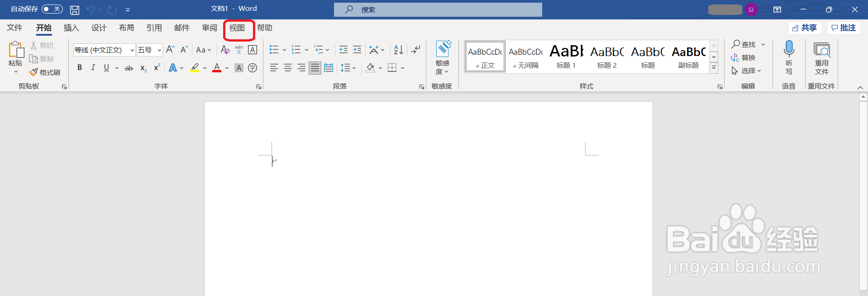
Task: Toggle Subscript x₂
Action: pyautogui.click(x=143, y=68)
